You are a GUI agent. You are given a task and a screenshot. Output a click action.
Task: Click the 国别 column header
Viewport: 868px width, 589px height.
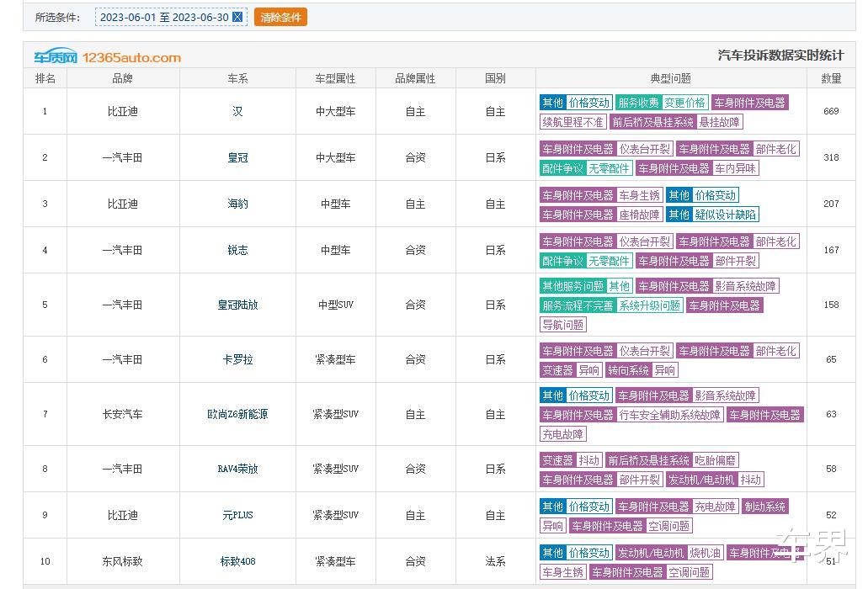(x=495, y=78)
